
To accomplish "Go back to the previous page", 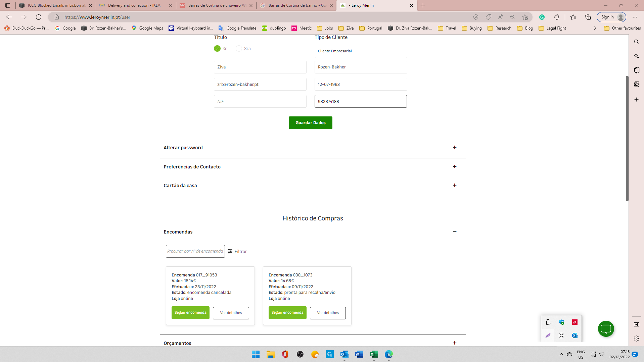I will tap(9, 17).
